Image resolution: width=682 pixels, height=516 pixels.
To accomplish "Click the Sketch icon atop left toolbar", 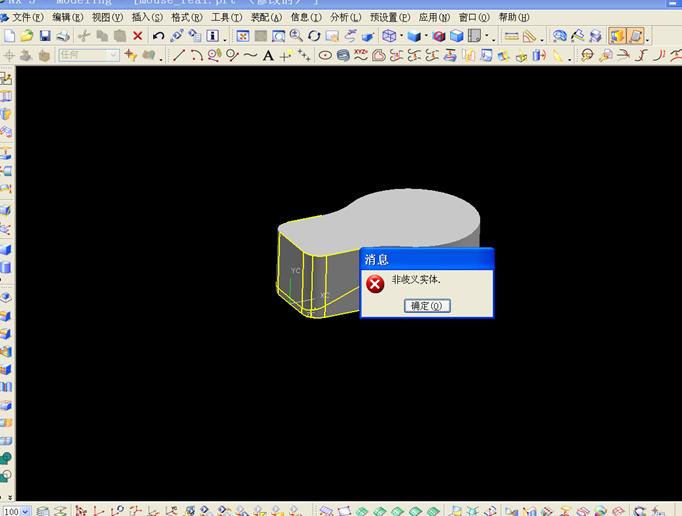I will click(x=7, y=79).
